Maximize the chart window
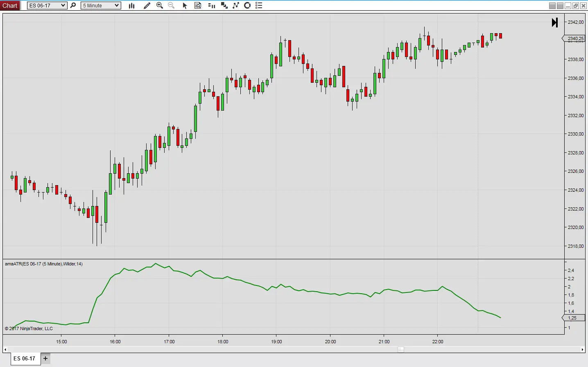The image size is (588, 367). point(576,6)
